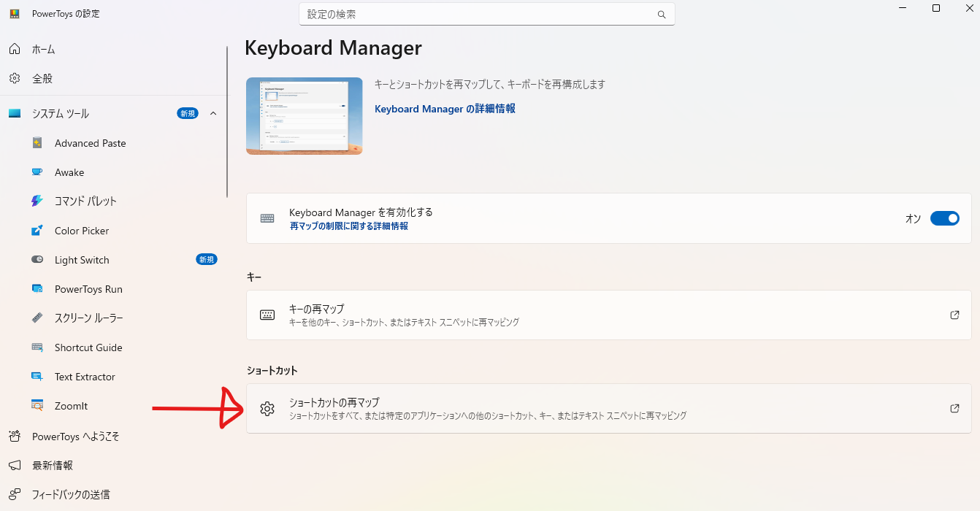Click the keyboard icon beside キーの再マップ
980x511 pixels.
coord(267,315)
